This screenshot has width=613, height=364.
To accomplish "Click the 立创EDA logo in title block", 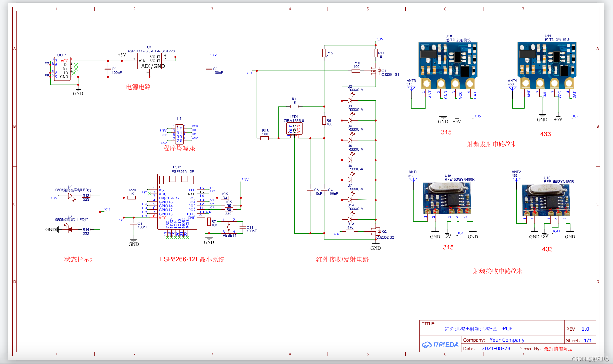I will pos(440,345).
